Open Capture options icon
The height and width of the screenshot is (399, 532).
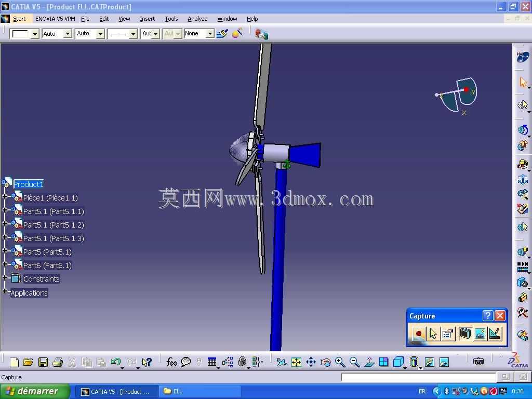pos(447,334)
